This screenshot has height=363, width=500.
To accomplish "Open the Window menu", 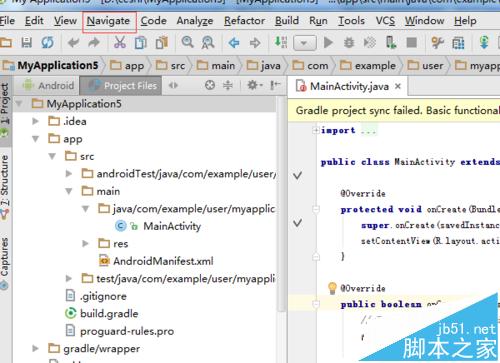I will click(424, 21).
